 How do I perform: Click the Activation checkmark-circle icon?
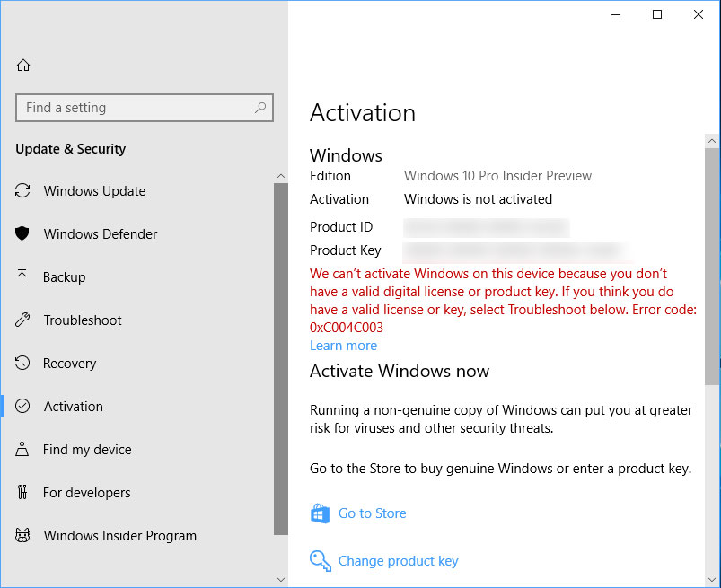22,406
